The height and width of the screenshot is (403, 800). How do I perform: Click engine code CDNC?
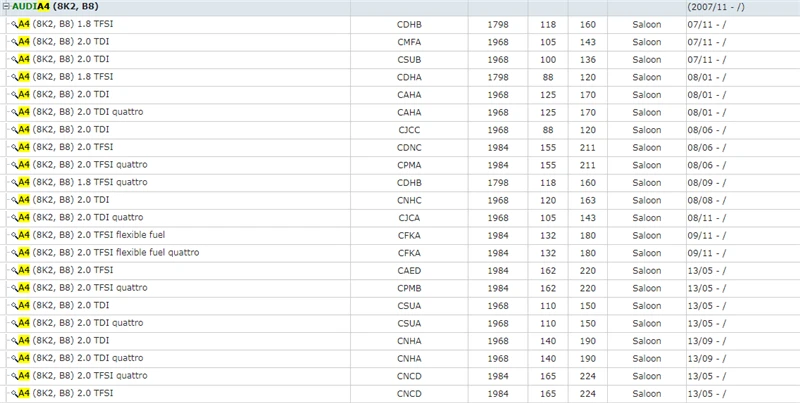[409, 148]
